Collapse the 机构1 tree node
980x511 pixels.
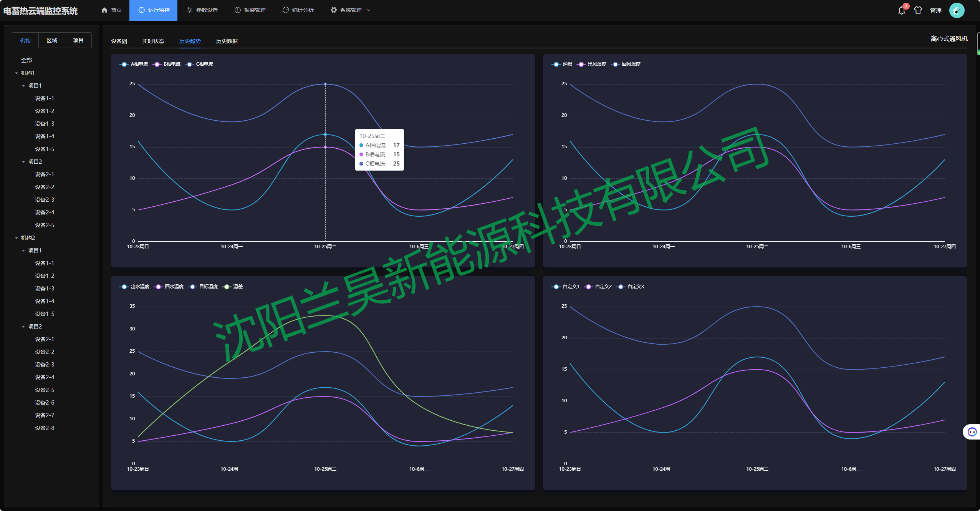(17, 73)
